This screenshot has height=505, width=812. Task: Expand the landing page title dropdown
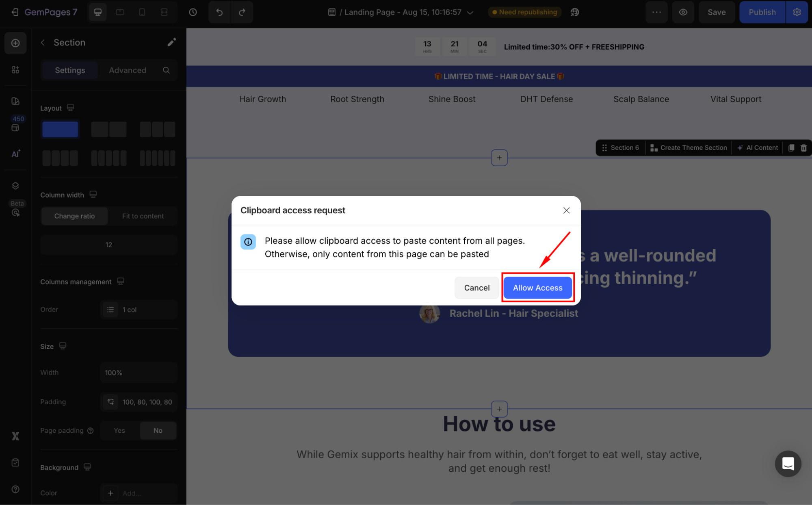click(x=470, y=13)
